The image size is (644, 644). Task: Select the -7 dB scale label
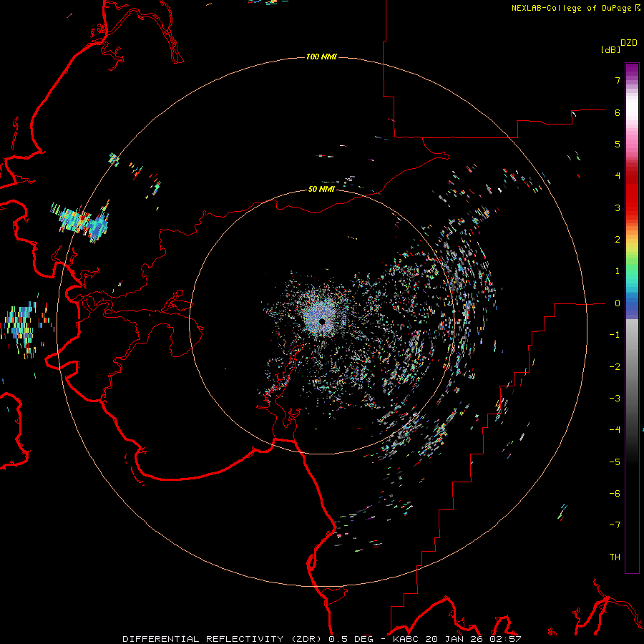tap(615, 525)
